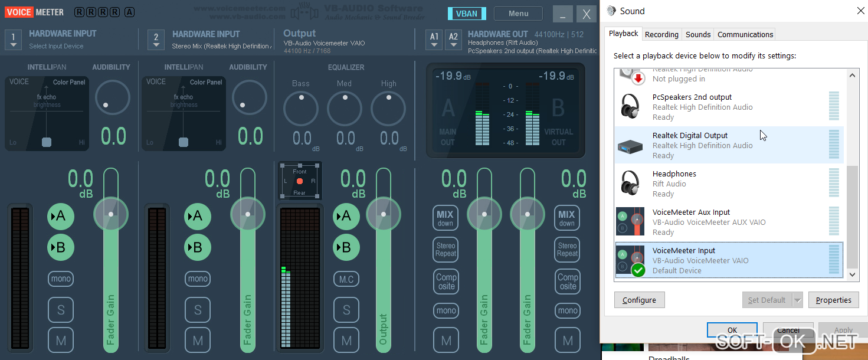This screenshot has height=360, width=868.
Task: Toggle Composite on bus B
Action: (x=567, y=281)
